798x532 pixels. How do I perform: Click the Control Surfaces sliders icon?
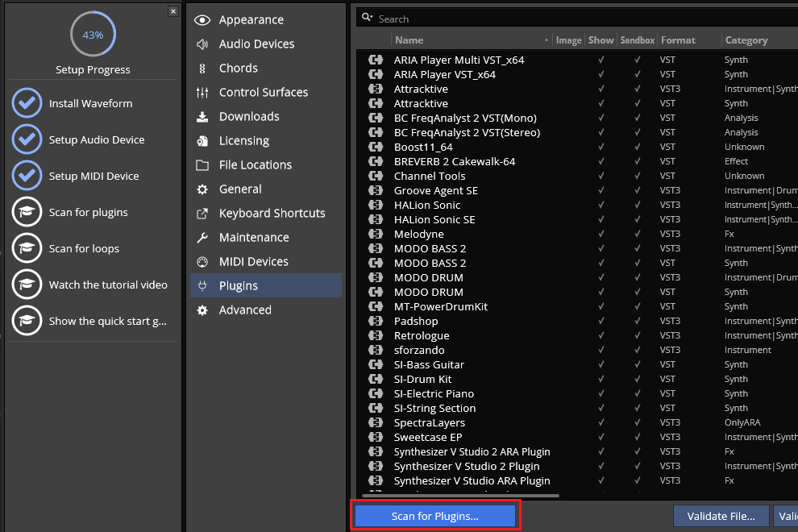coord(202,93)
